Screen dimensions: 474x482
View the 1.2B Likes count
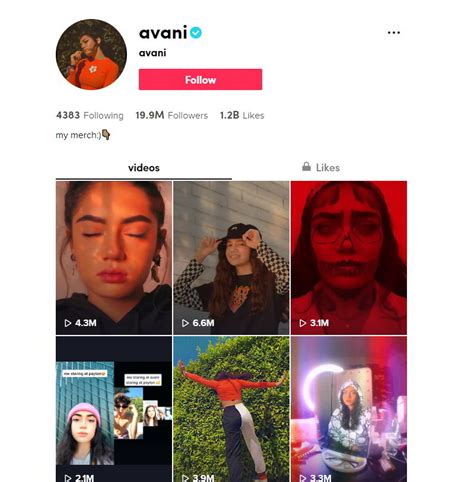242,115
